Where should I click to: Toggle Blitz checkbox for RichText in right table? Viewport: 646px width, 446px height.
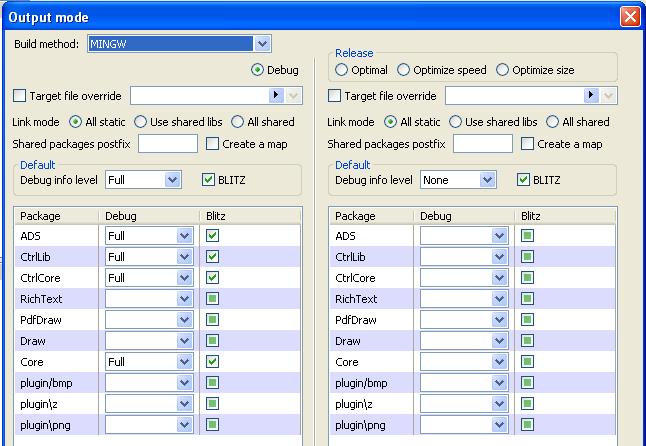pyautogui.click(x=528, y=299)
